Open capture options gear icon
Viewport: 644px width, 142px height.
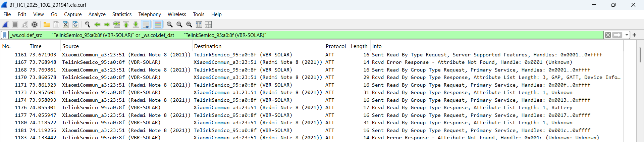click(35, 25)
